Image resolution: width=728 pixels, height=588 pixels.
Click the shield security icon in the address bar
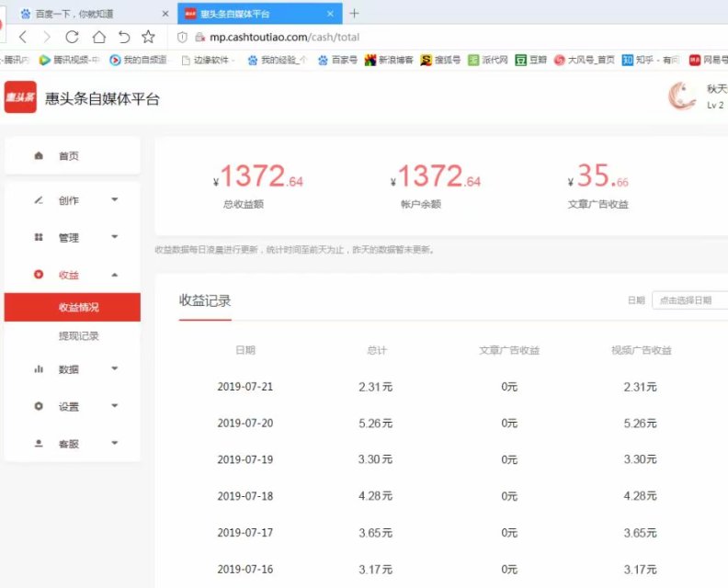(183, 37)
